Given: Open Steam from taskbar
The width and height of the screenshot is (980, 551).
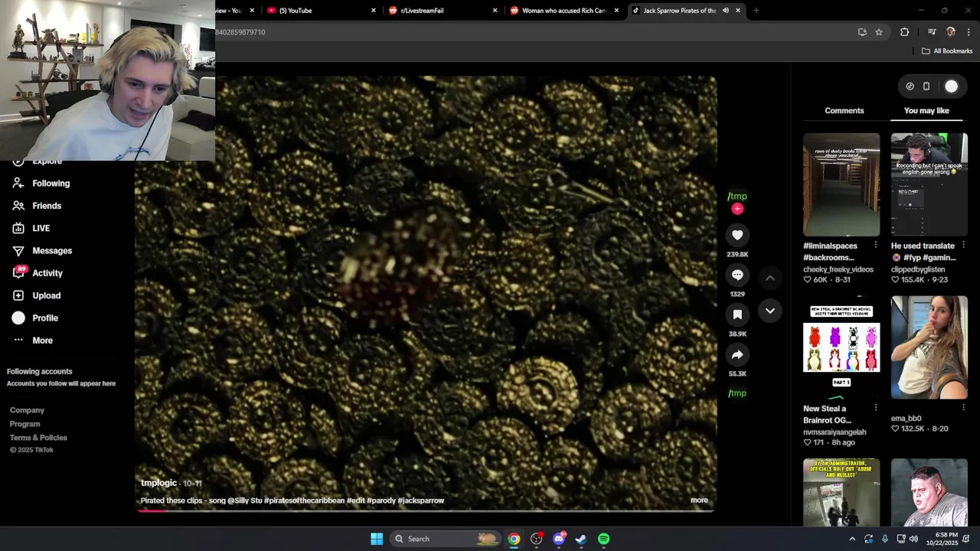Looking at the screenshot, I should coord(581,539).
